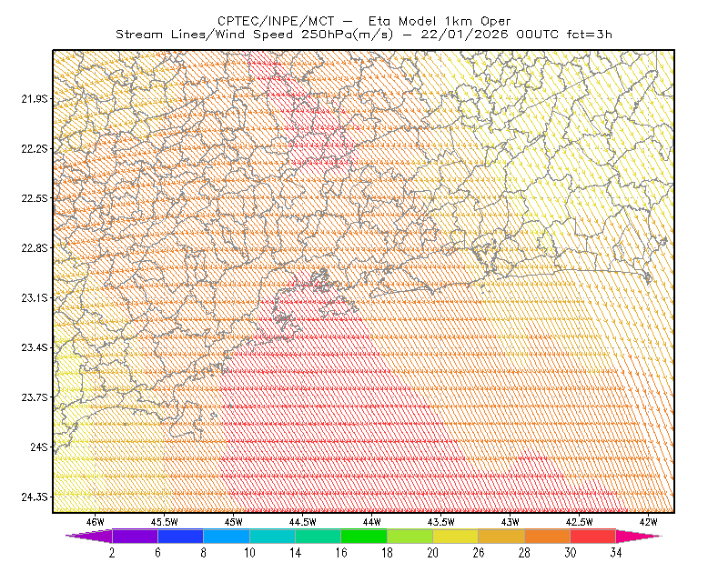Click the gold 26-28 legend swatch
This screenshot has height=562, width=728.
click(x=501, y=536)
